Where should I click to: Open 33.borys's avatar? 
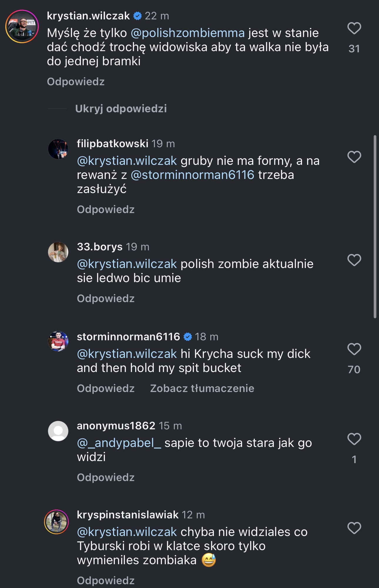58,252
